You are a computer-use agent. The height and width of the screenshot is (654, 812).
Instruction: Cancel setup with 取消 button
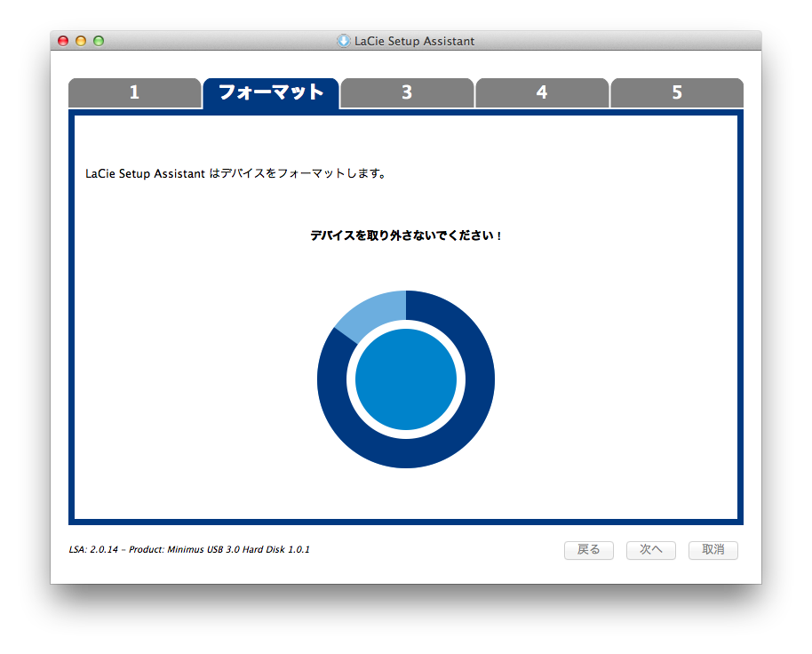pyautogui.click(x=713, y=550)
